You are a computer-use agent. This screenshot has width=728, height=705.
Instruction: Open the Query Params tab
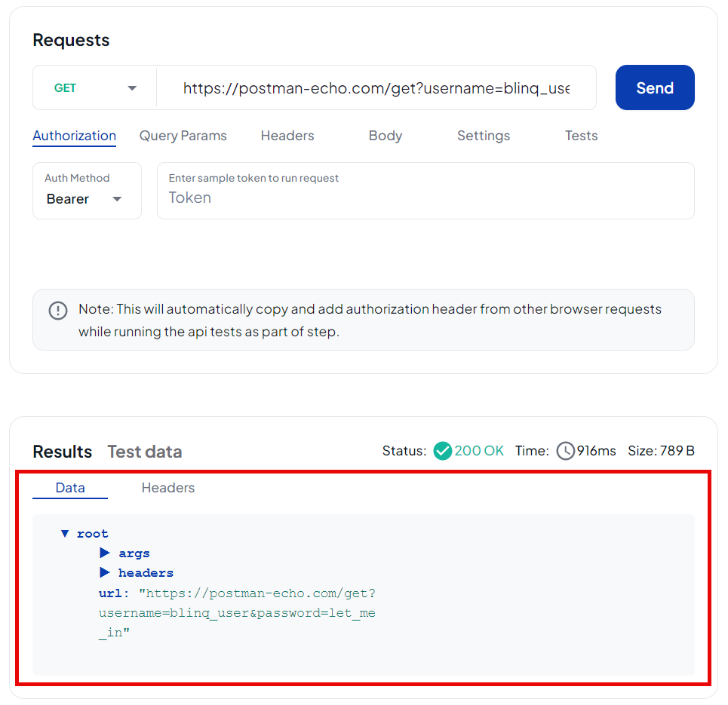(x=183, y=136)
